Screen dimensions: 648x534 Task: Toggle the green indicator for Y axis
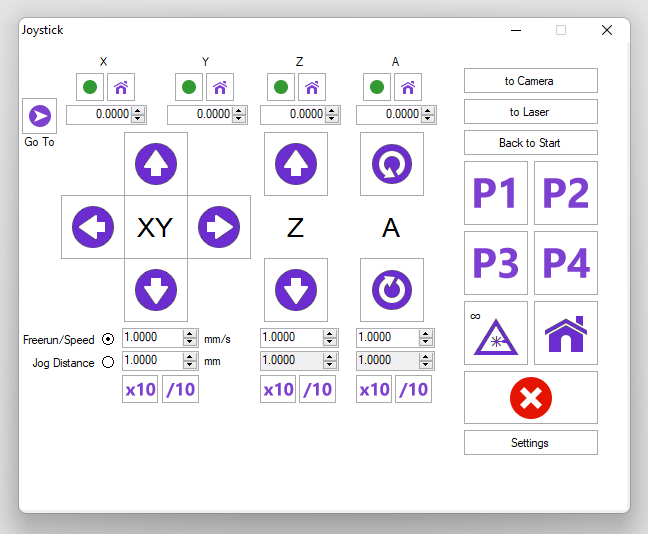click(190, 87)
